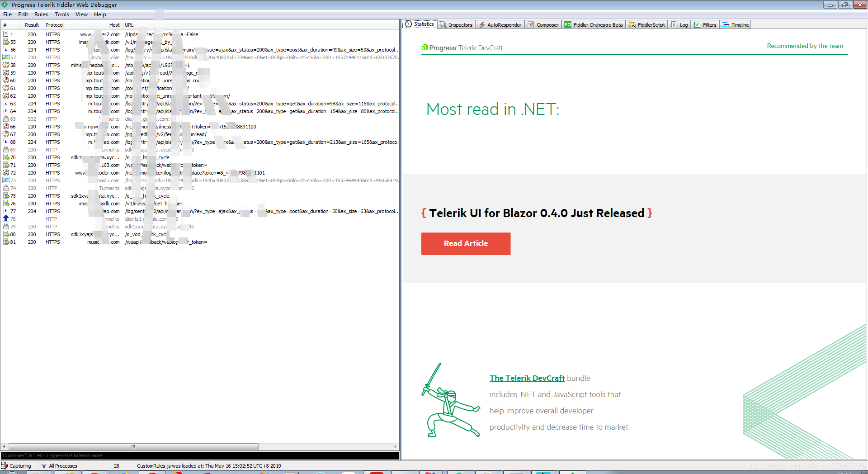Focus the QuickExec command input box
The image size is (868, 474).
[x=199, y=455]
